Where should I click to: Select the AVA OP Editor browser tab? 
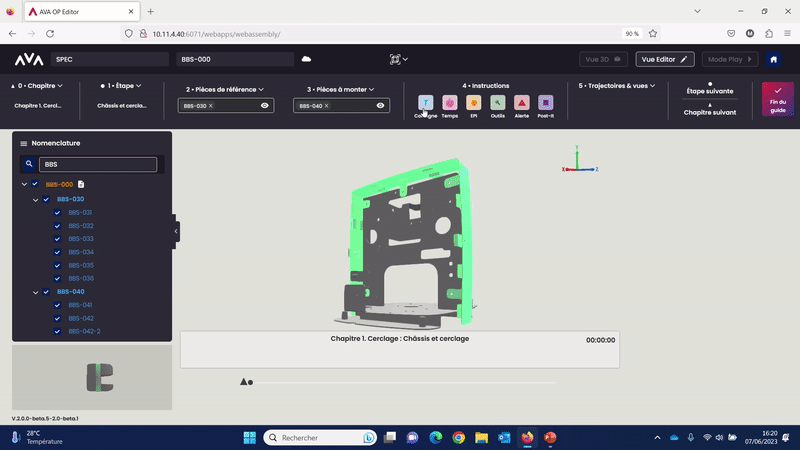tap(81, 11)
